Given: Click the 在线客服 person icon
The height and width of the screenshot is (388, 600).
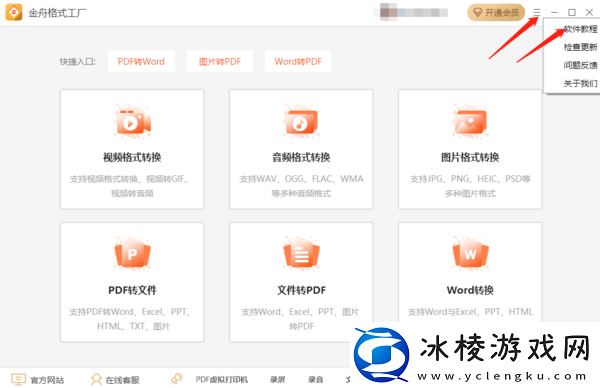Looking at the screenshot, I should (96, 380).
